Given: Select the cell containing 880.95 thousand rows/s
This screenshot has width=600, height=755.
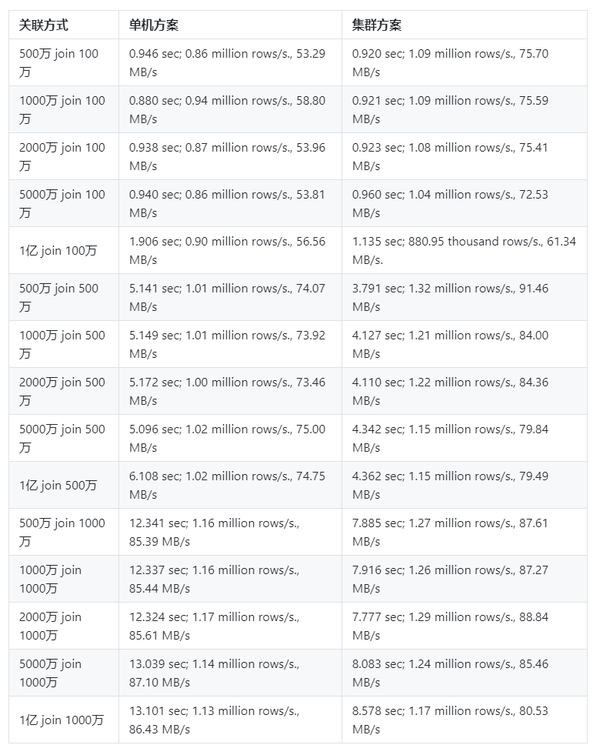Looking at the screenshot, I should click(x=464, y=250).
